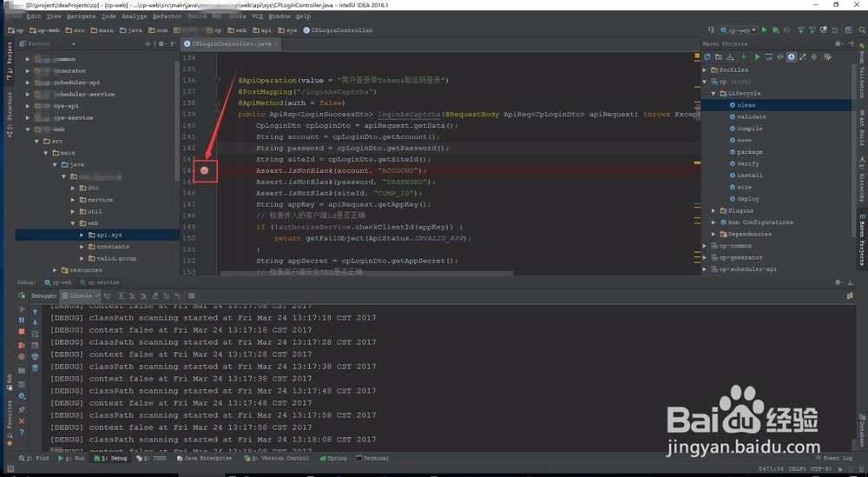This screenshot has height=477, width=868.
Task: Collapse the Lifecycle node in Maven
Action: click(x=713, y=93)
